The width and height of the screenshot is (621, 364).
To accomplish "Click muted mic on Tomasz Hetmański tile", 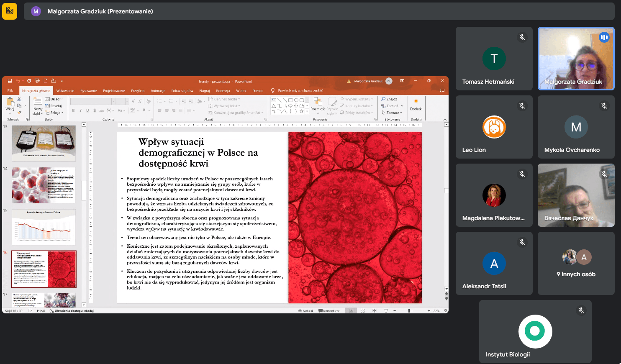I will point(522,37).
